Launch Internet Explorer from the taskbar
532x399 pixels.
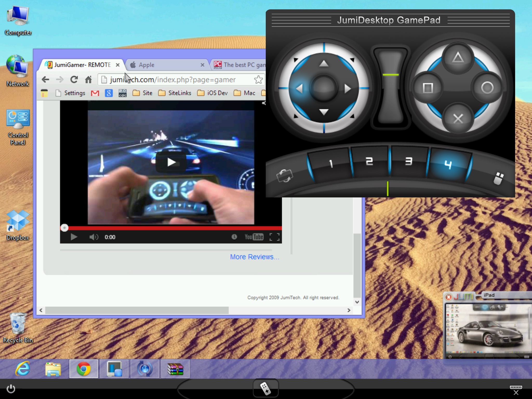point(23,369)
